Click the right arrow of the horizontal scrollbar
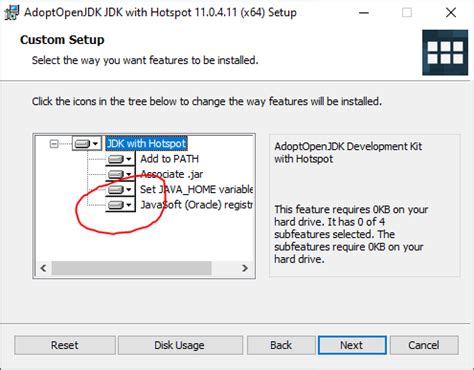Viewport: 474px width, 370px height. click(245, 268)
